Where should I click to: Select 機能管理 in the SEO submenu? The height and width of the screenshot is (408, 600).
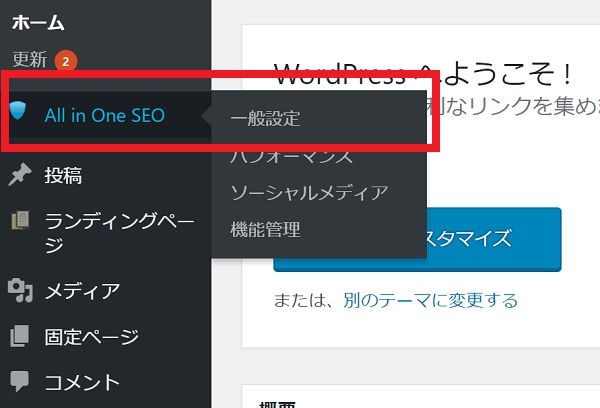pos(265,230)
